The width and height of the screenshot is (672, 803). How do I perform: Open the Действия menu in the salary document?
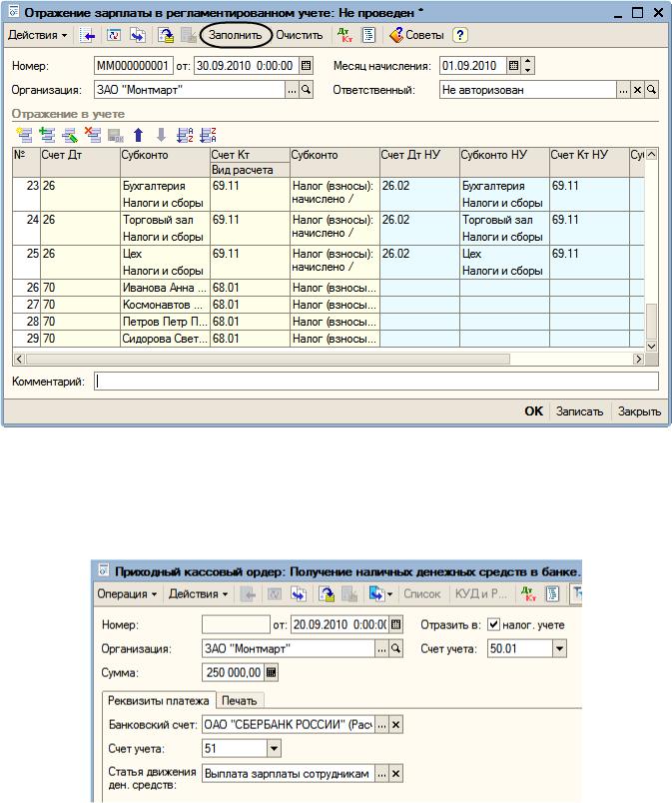[x=37, y=35]
